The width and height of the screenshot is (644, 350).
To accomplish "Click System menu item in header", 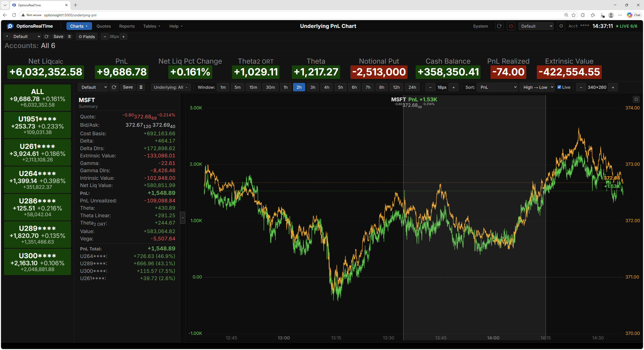I will pyautogui.click(x=480, y=26).
